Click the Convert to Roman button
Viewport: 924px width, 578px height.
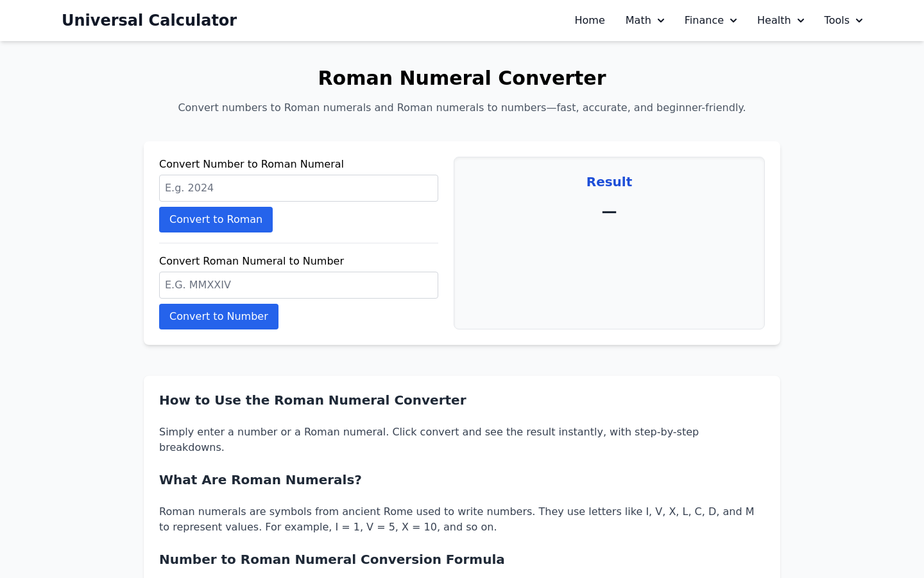coord(216,220)
